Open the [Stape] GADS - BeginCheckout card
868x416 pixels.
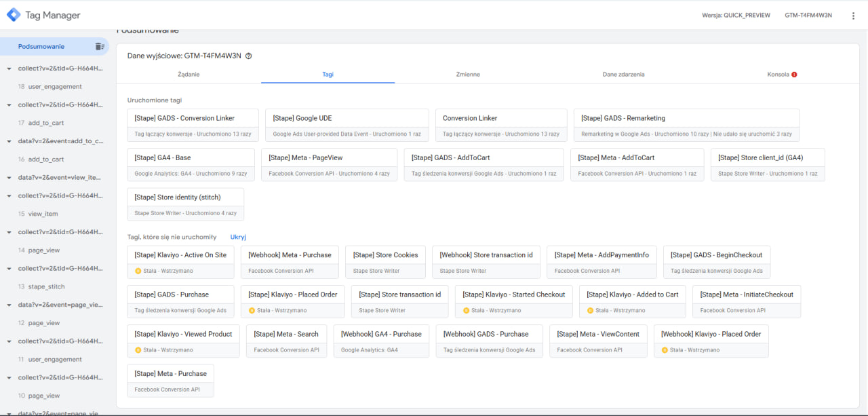(x=717, y=263)
